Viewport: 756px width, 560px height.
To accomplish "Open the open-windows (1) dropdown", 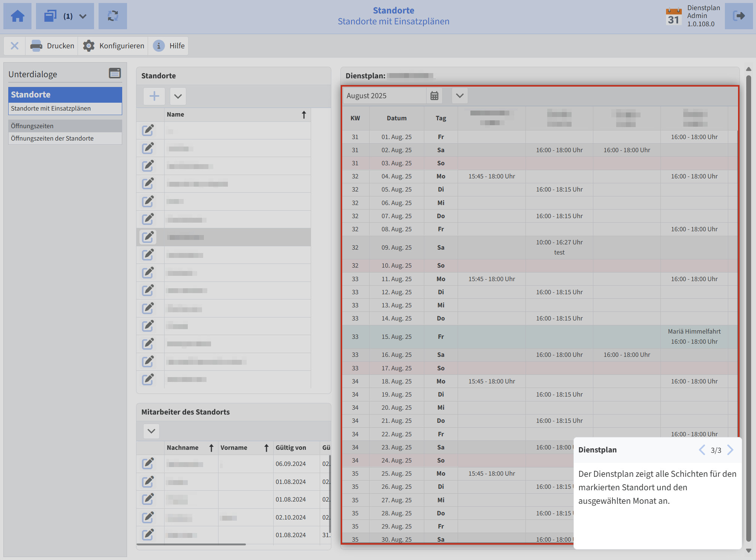I will pyautogui.click(x=65, y=16).
